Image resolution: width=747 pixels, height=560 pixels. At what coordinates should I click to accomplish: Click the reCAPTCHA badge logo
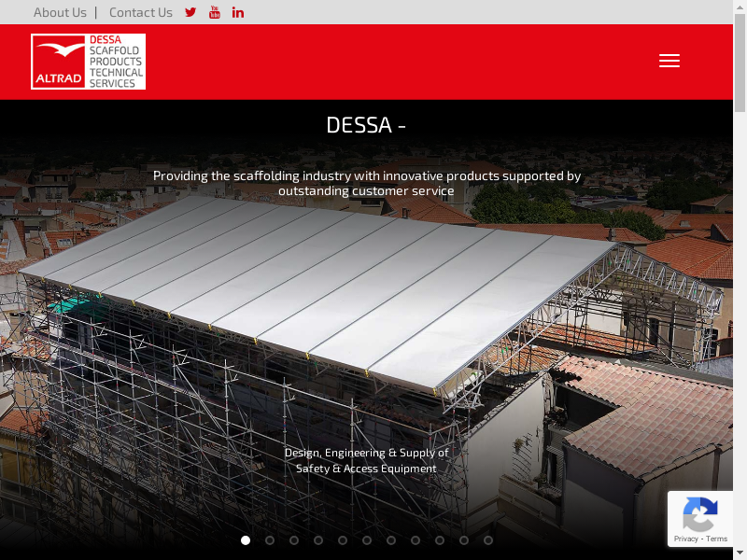[699, 513]
